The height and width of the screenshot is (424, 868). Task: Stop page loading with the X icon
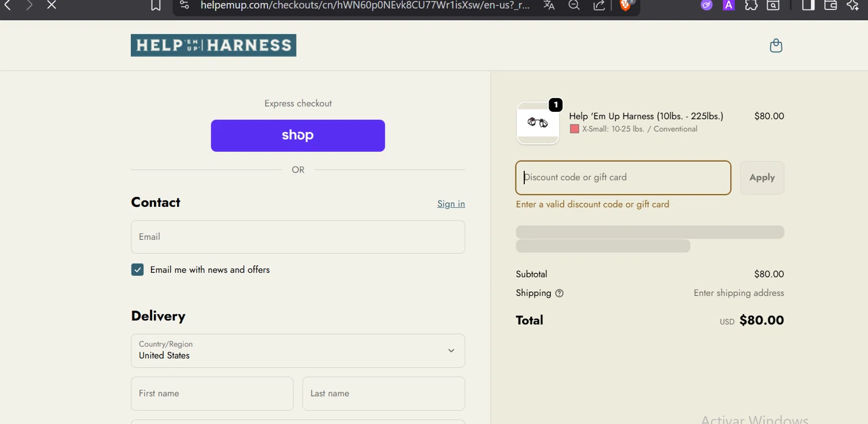[52, 5]
